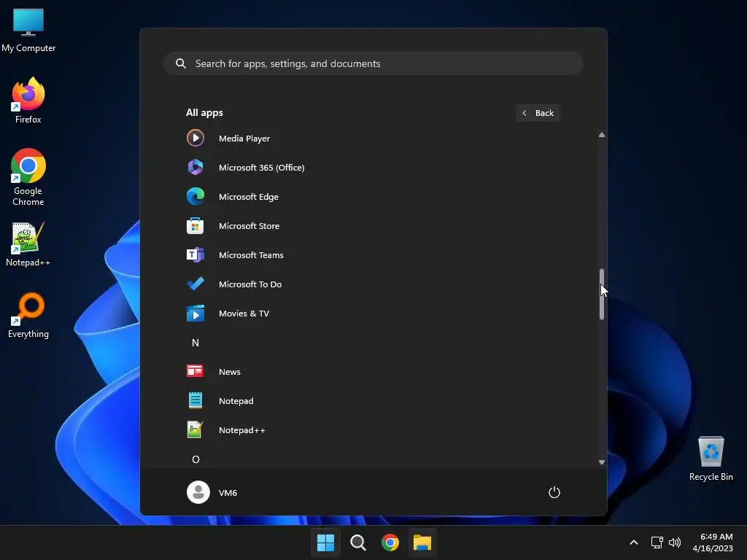Open the volume tray icon
The width and height of the screenshot is (747, 560).
(675, 542)
